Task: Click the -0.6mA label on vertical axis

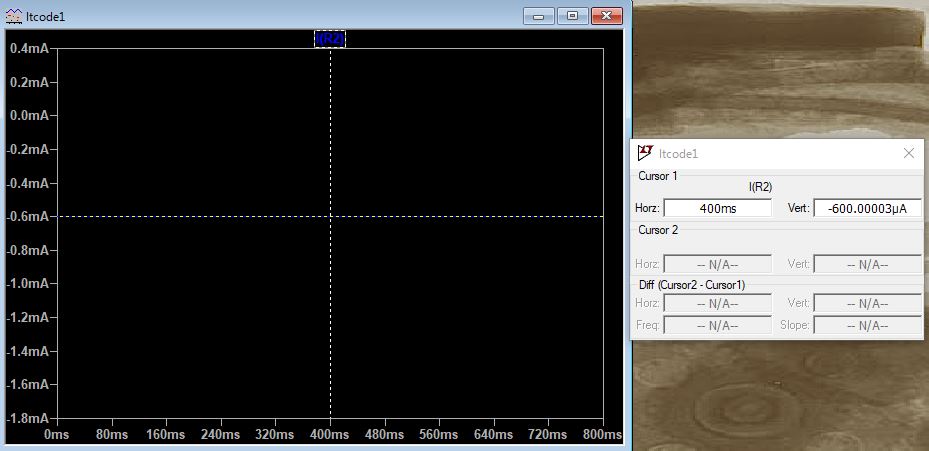Action: 27,217
